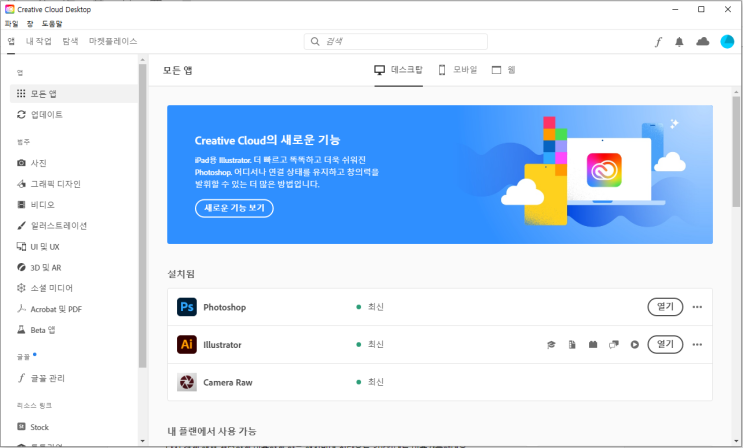The width and height of the screenshot is (743, 448).
Task: Click 새로운 기능 보기 banner button
Action: click(x=234, y=208)
